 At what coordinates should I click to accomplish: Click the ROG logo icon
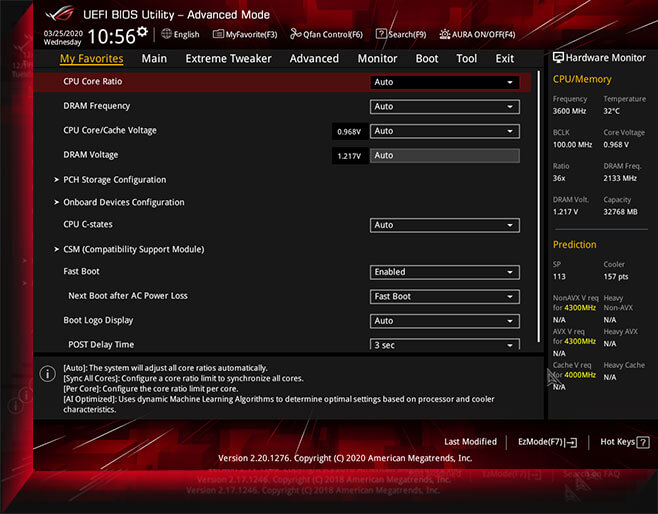[x=59, y=14]
